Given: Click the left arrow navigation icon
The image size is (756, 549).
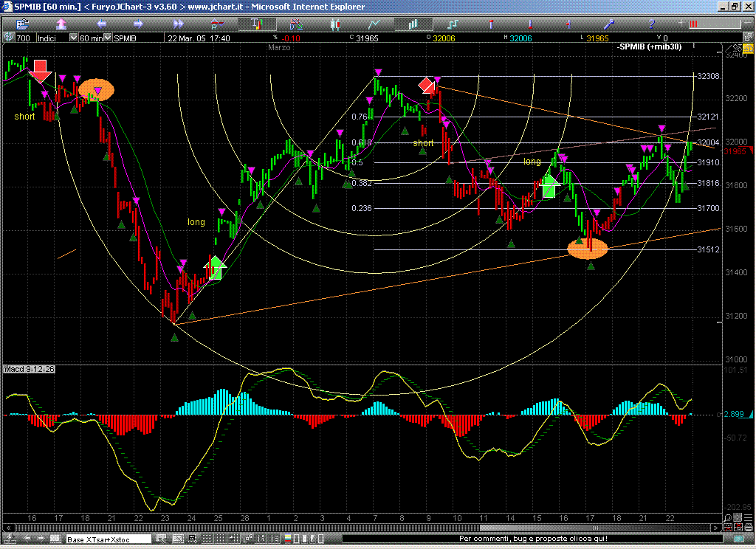Looking at the screenshot, I should point(103,24).
